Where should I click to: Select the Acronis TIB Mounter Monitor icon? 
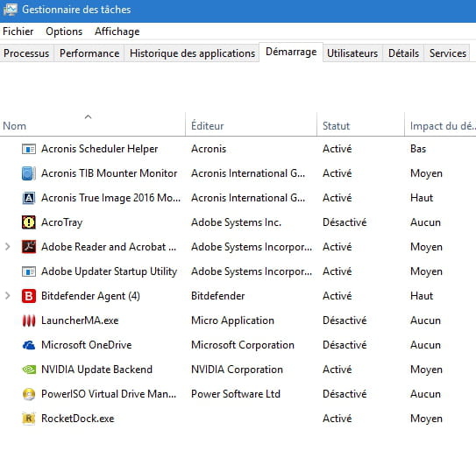click(29, 173)
